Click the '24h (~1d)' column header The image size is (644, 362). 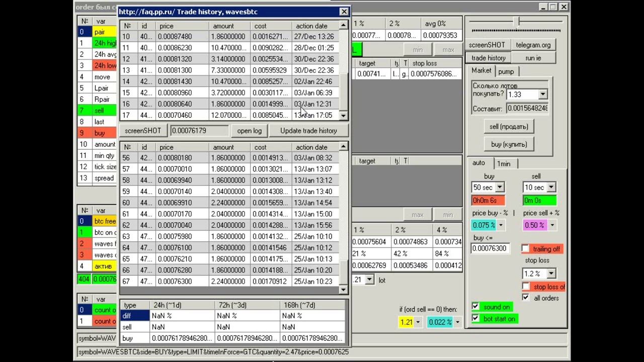click(182, 305)
